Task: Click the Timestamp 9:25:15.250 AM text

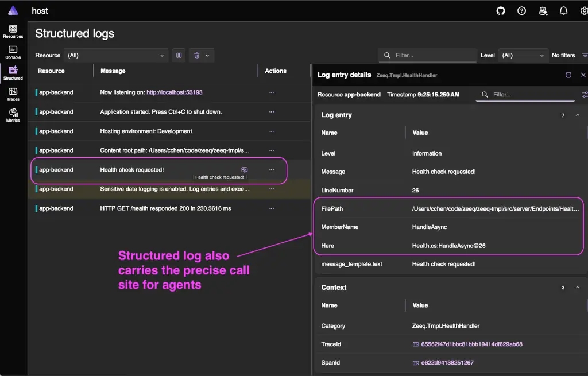Action: tap(423, 95)
